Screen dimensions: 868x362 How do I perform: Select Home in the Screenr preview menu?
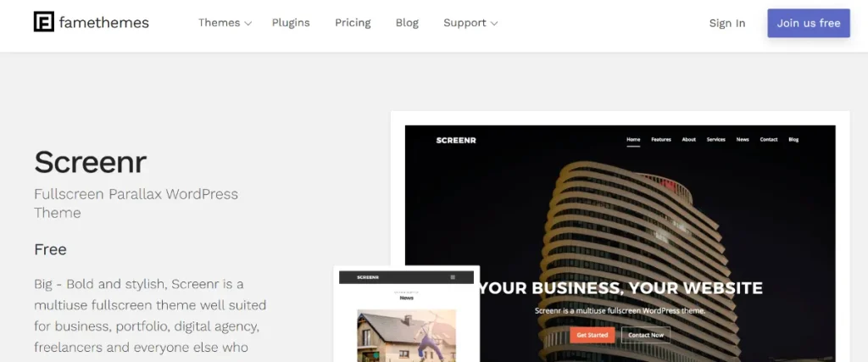[632, 140]
